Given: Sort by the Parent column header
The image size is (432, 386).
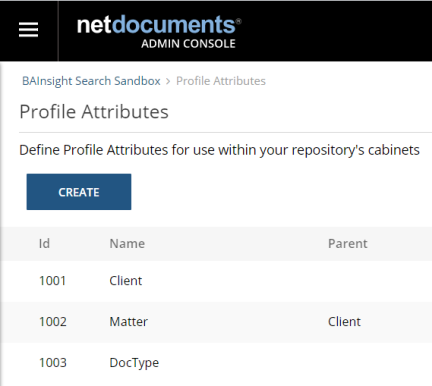Looking at the screenshot, I should 348,243.
